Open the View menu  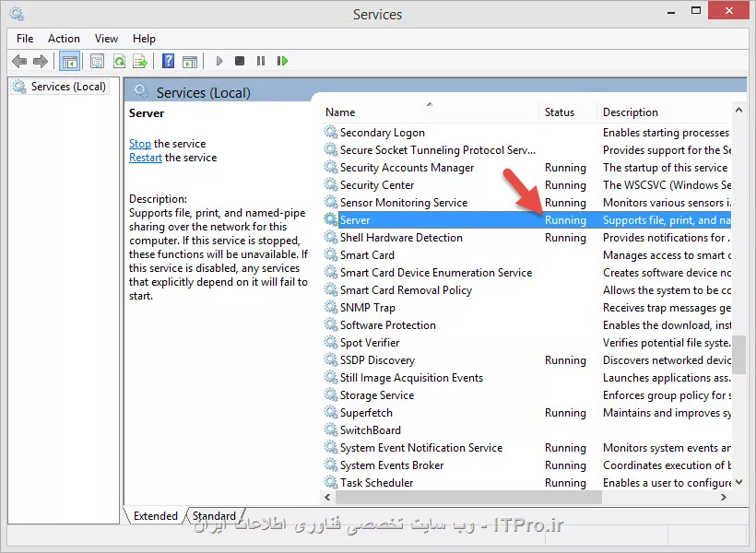[106, 39]
